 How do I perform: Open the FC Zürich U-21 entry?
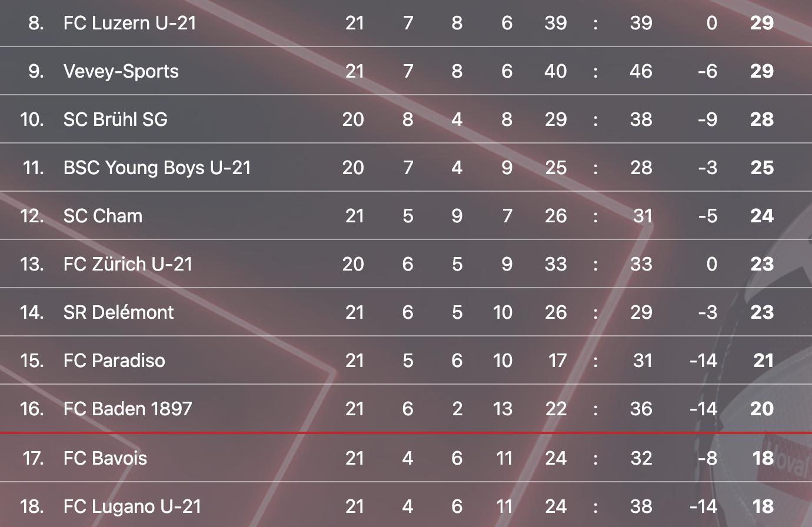click(x=128, y=264)
